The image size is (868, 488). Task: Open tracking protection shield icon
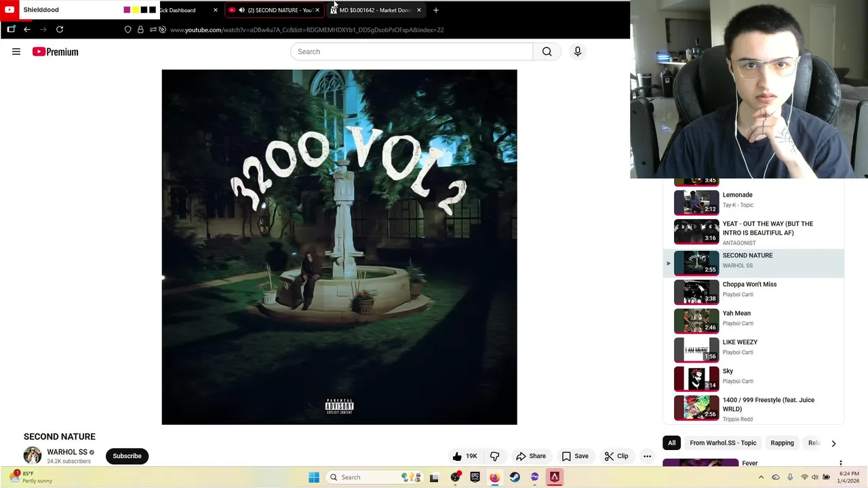[x=127, y=30]
